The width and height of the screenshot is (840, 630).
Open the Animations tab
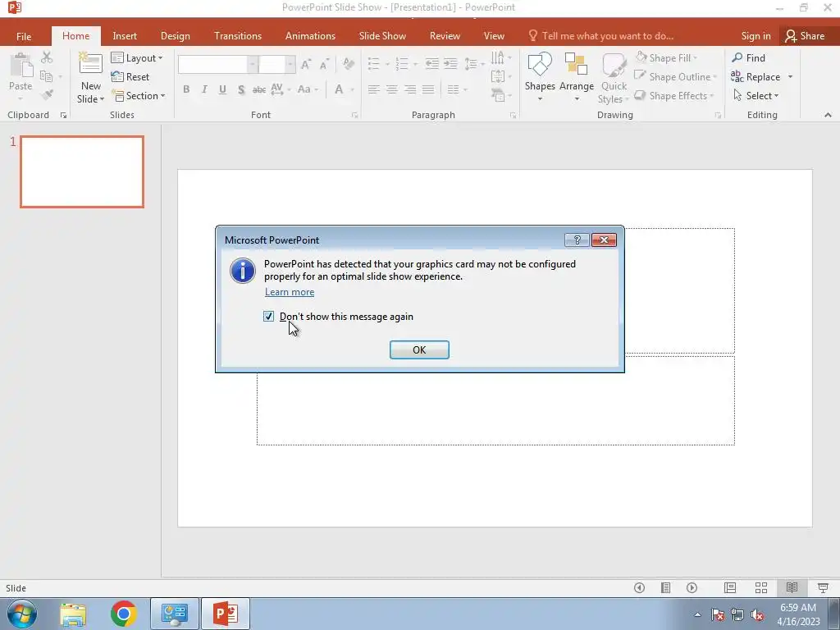click(x=310, y=36)
